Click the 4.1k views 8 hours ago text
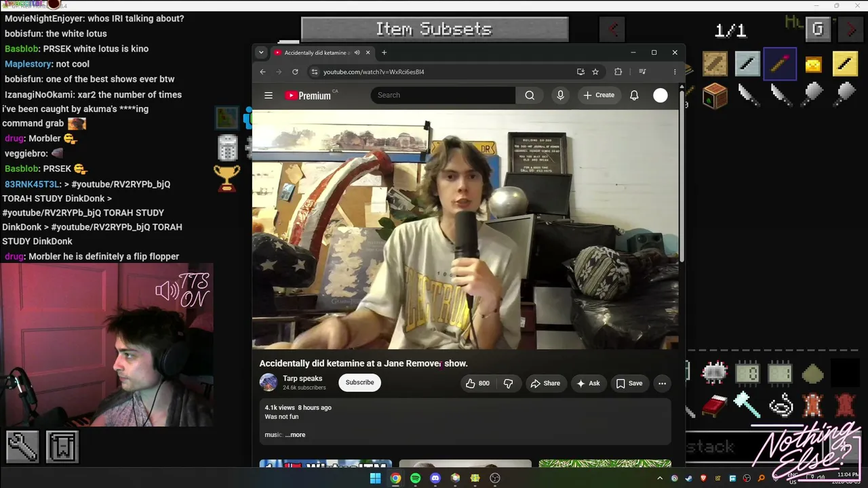The height and width of the screenshot is (488, 868). pos(298,407)
